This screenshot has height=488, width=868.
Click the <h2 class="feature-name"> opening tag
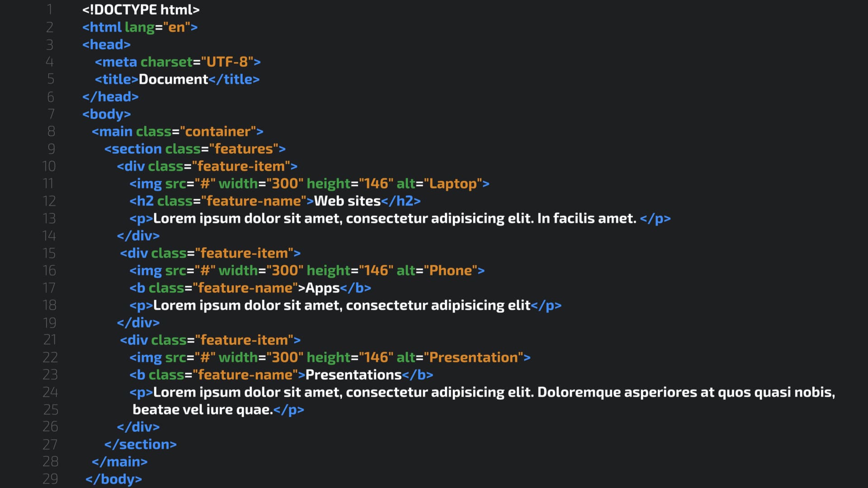pos(222,201)
